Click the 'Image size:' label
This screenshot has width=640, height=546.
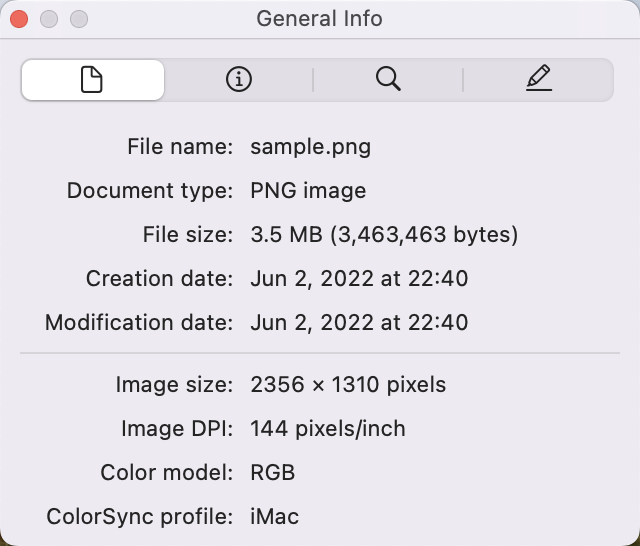pos(174,385)
